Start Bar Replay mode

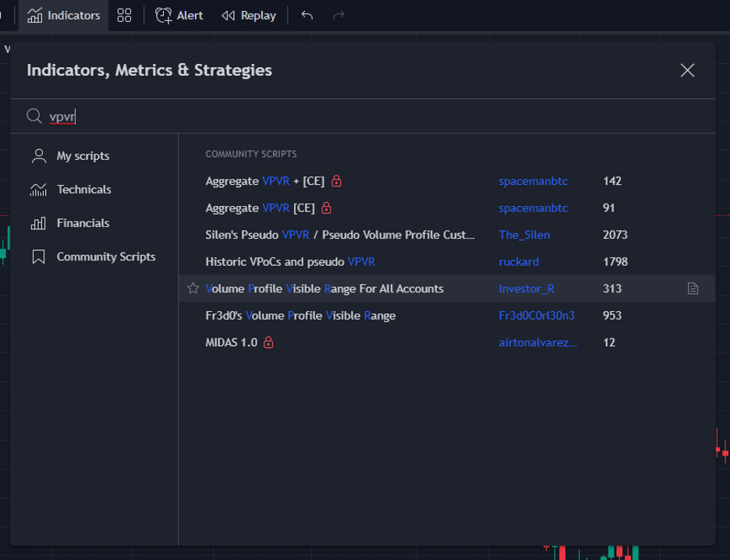click(249, 16)
